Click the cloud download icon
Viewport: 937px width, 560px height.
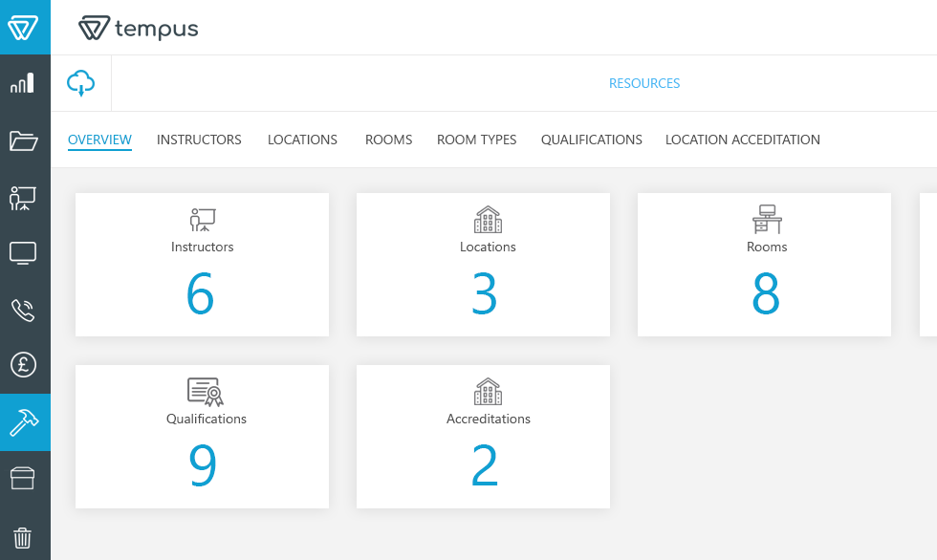point(80,83)
